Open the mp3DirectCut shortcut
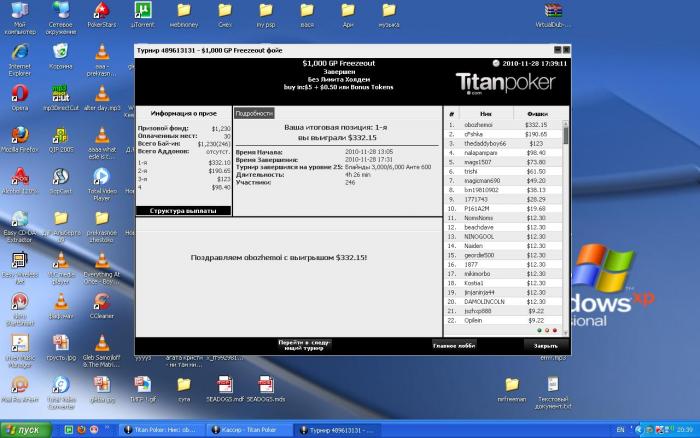Viewport: 700px width, 438px height. point(61,97)
